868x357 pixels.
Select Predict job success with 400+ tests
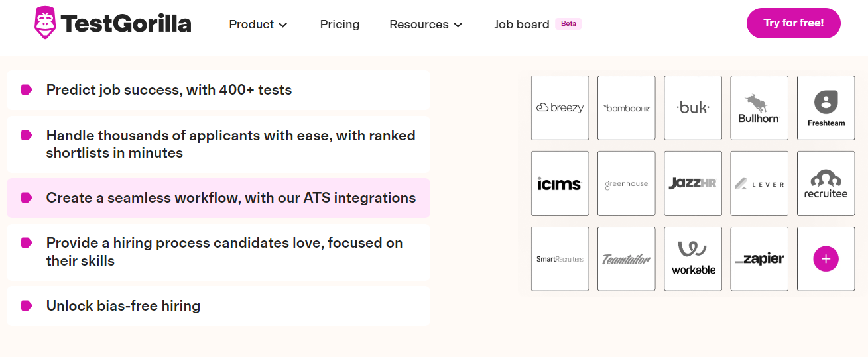coord(218,90)
